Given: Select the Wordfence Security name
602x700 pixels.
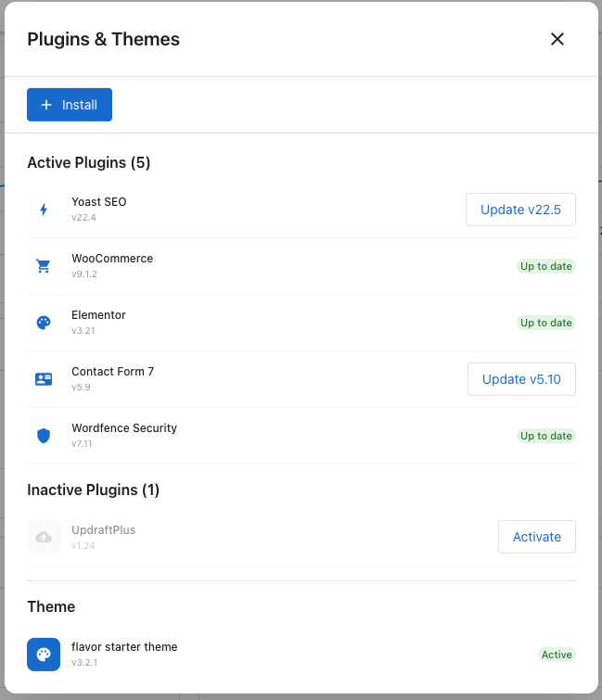Looking at the screenshot, I should coord(124,428).
